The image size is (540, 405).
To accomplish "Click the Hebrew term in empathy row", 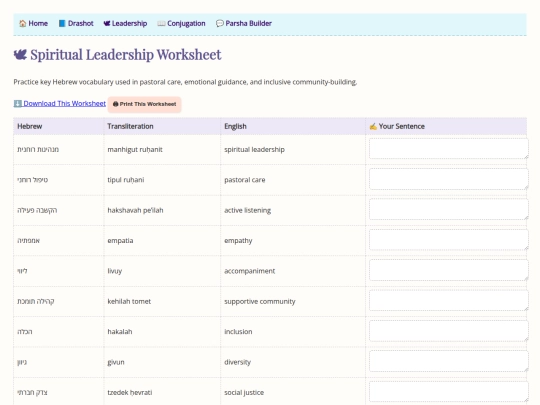I will [29, 241].
